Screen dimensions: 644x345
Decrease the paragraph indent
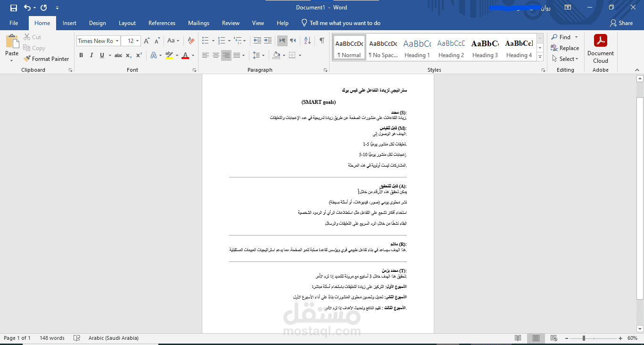[257, 41]
